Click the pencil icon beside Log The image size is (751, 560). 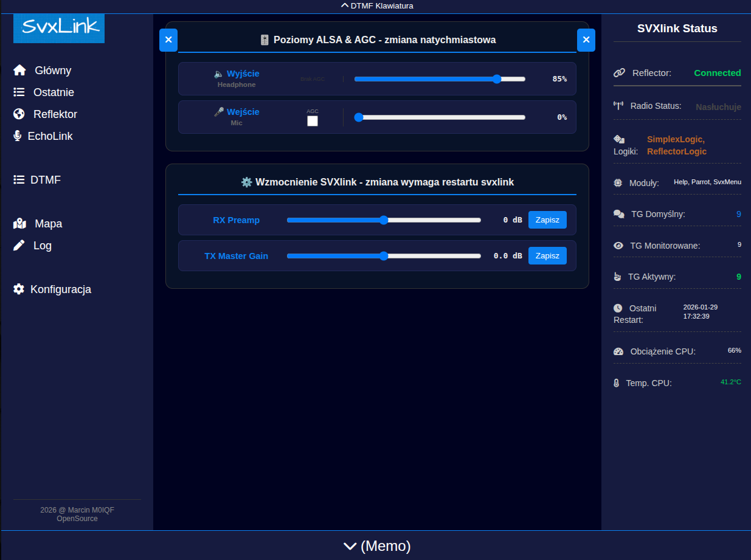click(19, 246)
